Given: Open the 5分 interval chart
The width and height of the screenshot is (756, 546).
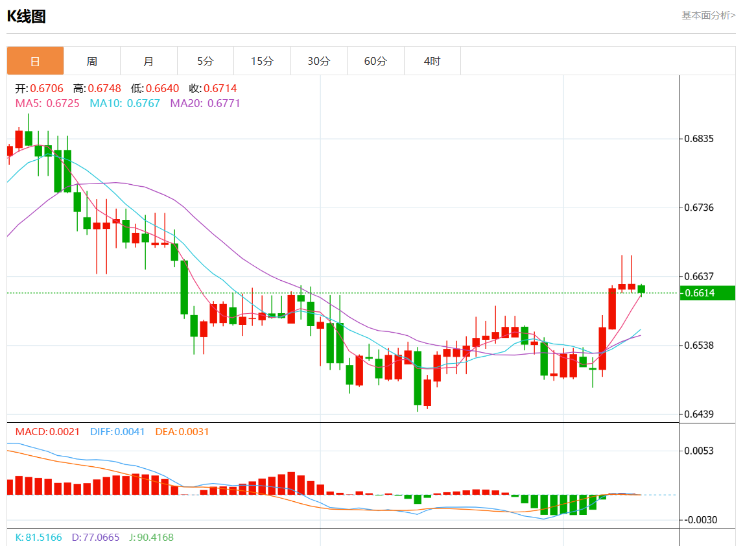Looking at the screenshot, I should [206, 61].
